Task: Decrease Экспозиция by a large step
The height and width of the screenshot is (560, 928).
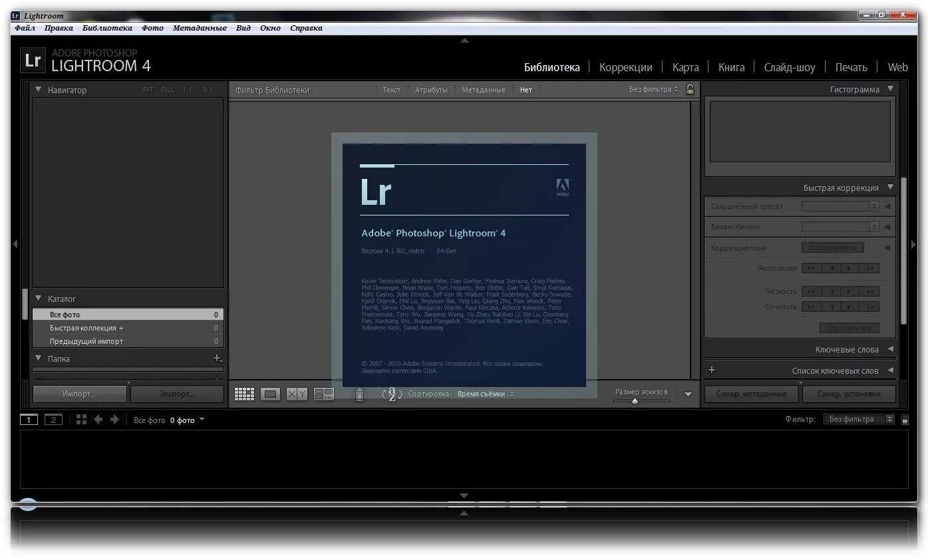Action: pos(811,268)
